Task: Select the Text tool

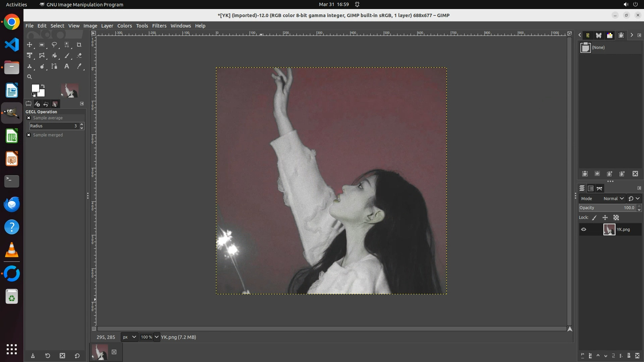Action: (66, 66)
